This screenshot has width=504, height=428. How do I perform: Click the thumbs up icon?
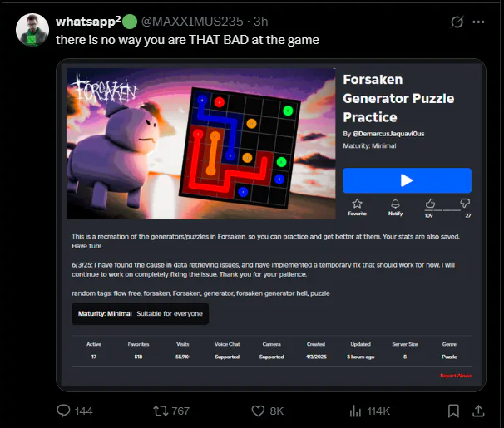point(430,204)
